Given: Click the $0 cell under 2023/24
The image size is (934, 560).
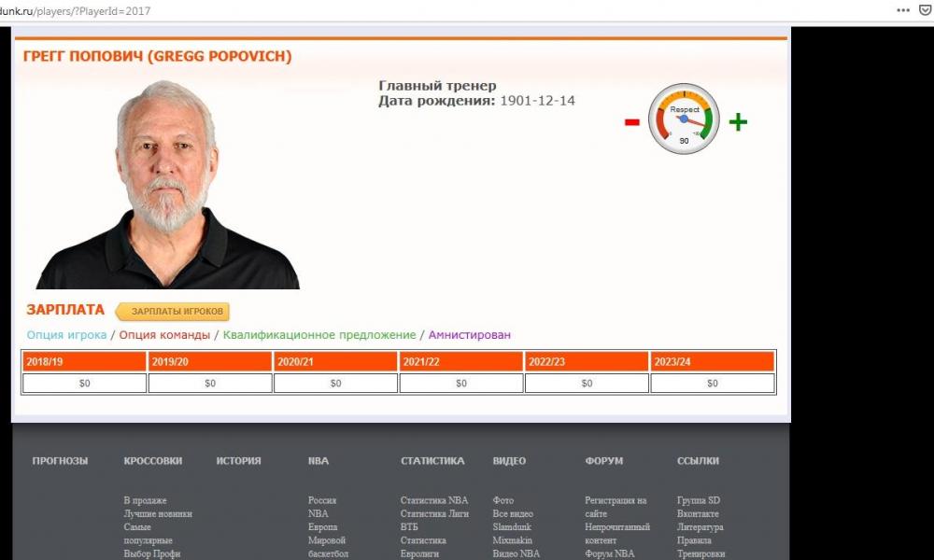Looking at the screenshot, I should 713,384.
